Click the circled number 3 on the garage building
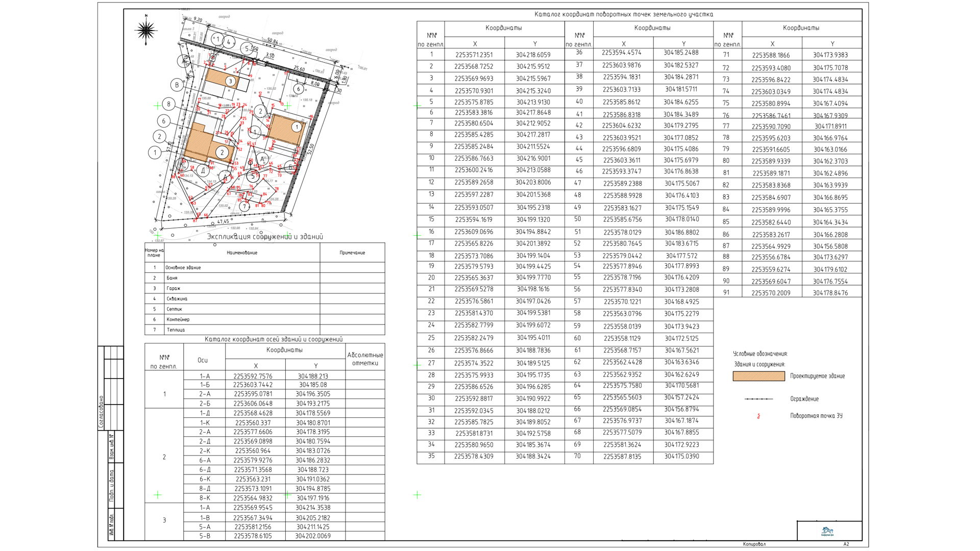The image size is (980, 551). [230, 81]
